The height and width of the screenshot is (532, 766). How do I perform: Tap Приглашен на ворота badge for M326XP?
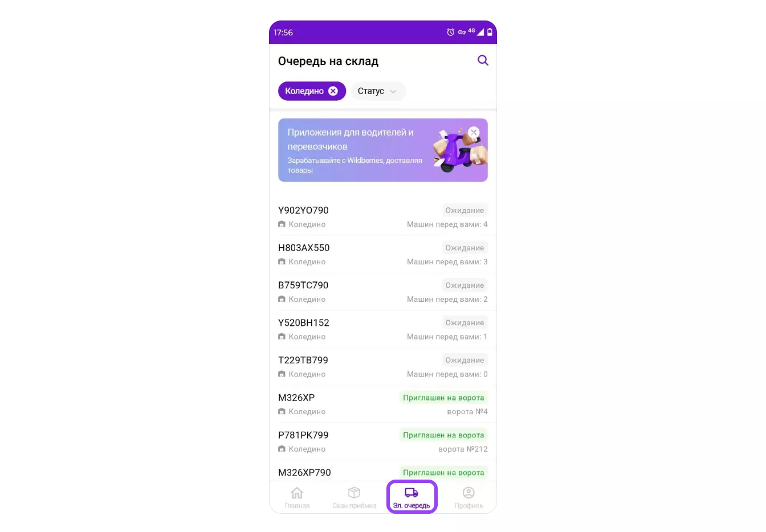coord(443,398)
